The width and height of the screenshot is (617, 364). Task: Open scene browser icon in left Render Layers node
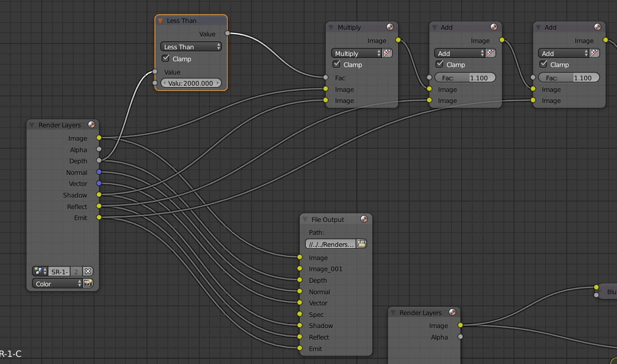(40, 271)
